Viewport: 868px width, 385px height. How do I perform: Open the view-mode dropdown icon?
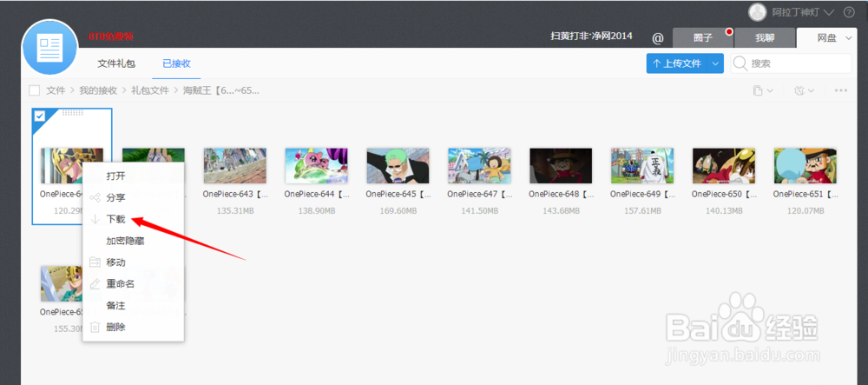pos(763,90)
